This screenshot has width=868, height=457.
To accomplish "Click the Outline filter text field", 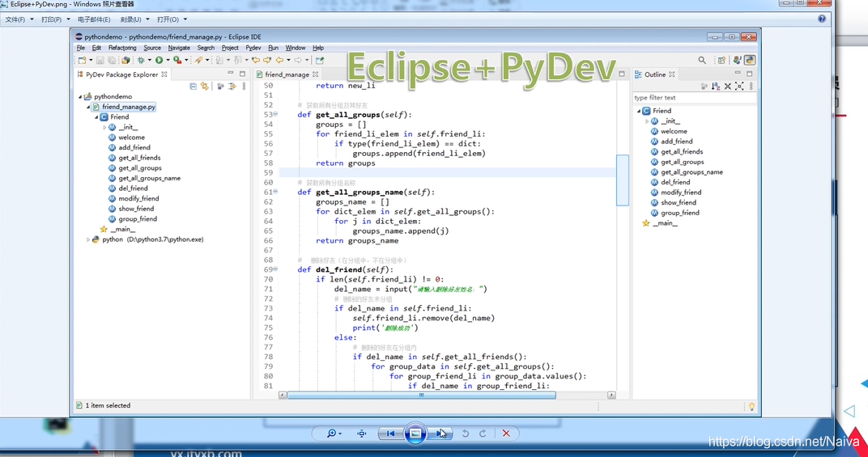I will click(x=694, y=97).
